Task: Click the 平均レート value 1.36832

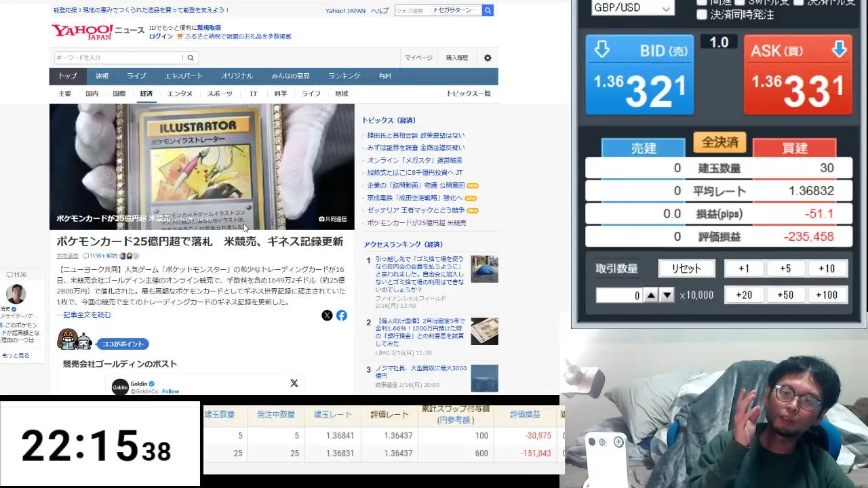Action: [x=811, y=191]
